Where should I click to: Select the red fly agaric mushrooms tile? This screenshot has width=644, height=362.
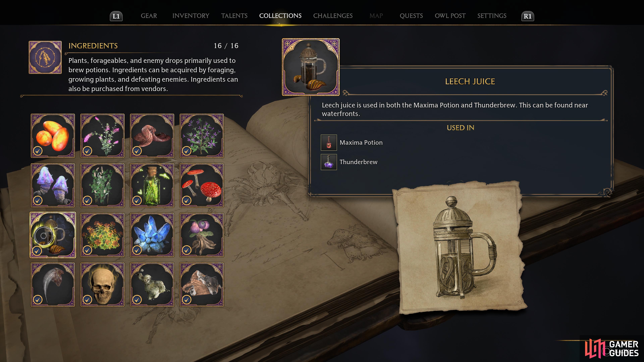point(202,185)
